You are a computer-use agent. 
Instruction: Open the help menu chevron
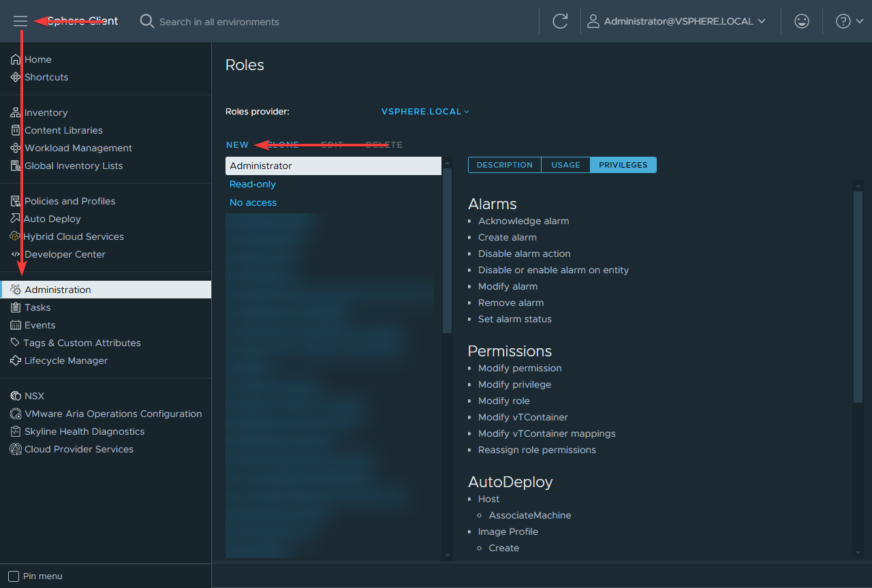[859, 21]
